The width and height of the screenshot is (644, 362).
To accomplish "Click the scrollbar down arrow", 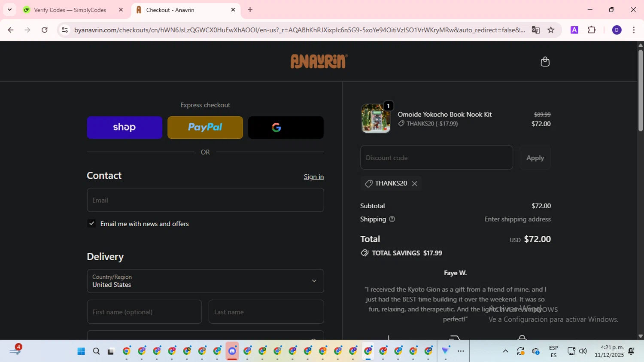I will coord(641,336).
